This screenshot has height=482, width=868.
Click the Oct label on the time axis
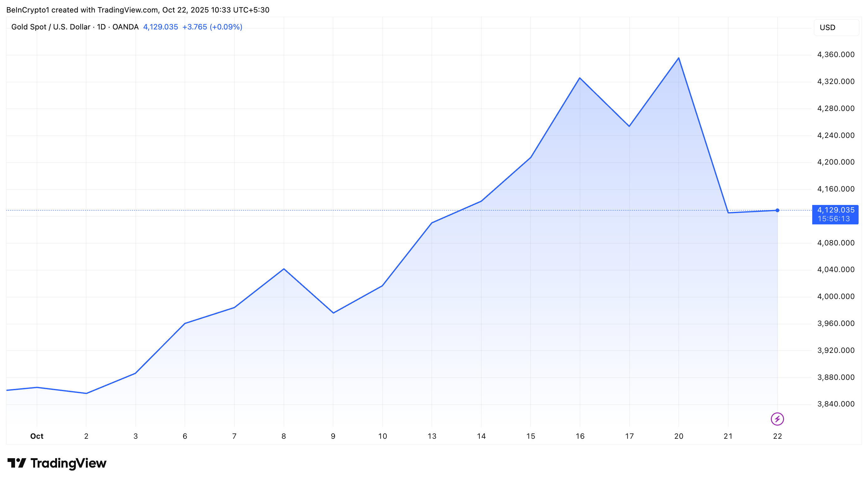(x=37, y=436)
